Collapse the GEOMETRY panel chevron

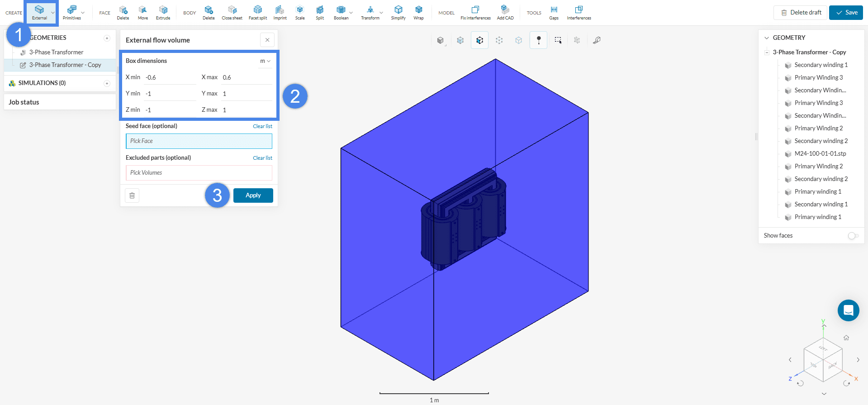click(767, 38)
